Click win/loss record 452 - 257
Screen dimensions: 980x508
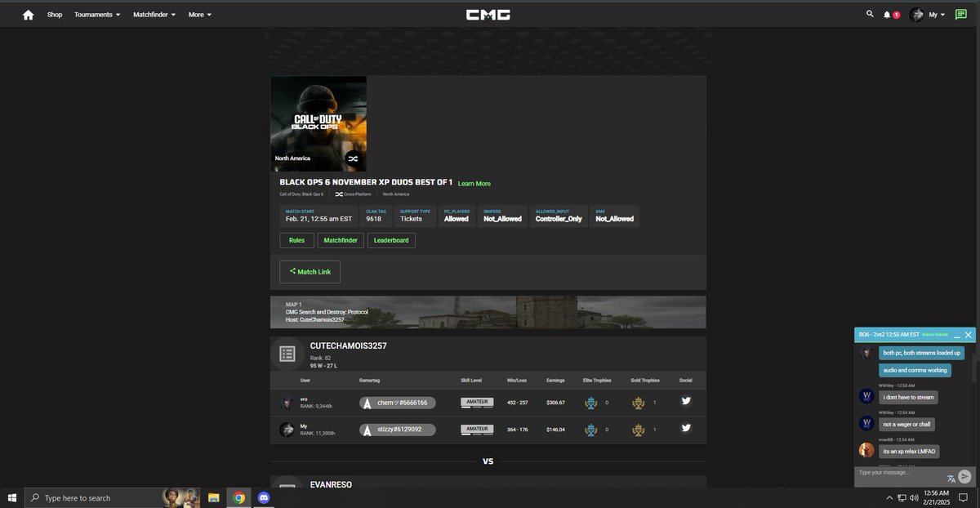pyautogui.click(x=518, y=403)
